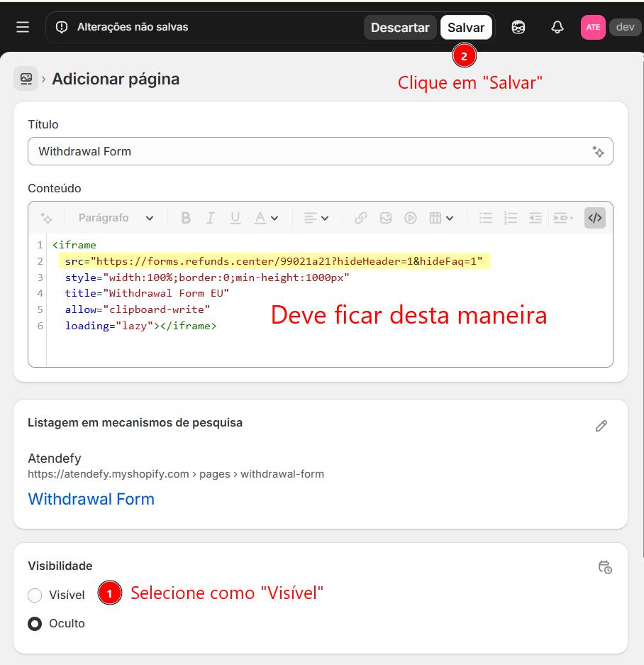Click Descartar to discard changes
This screenshot has height=665, width=644.
400,28
